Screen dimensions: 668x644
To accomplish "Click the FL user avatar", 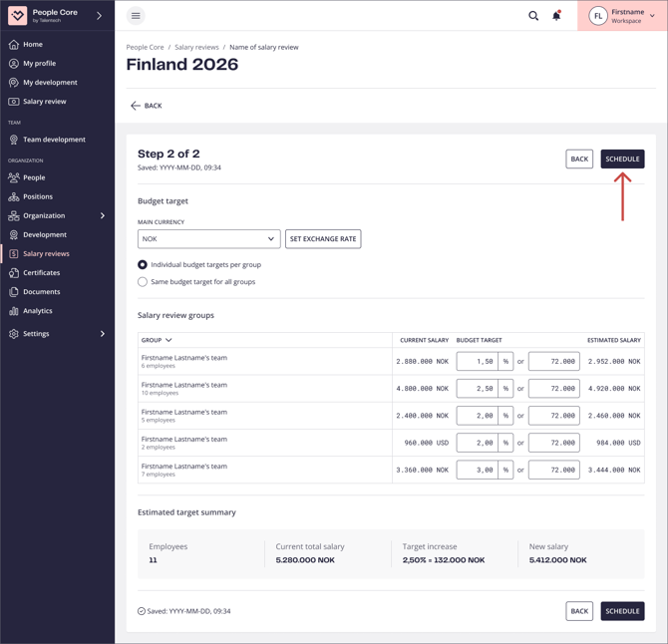I will click(597, 16).
